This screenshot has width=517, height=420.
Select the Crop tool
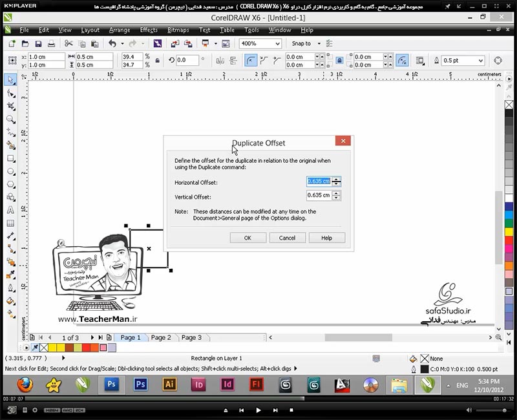pos(10,106)
